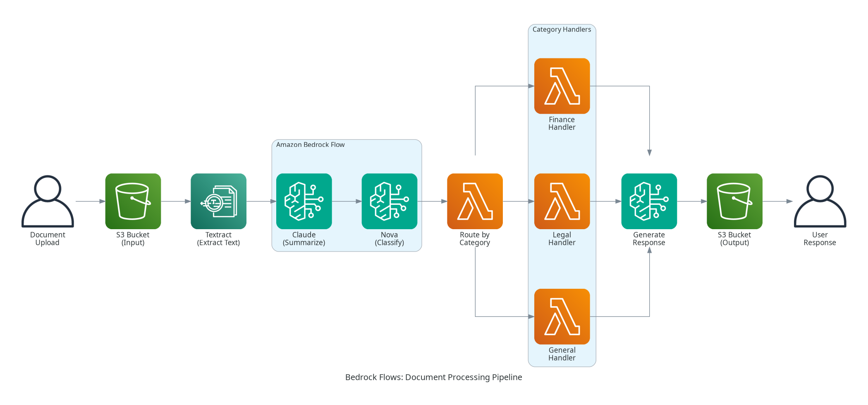Select the Generate Response Bedrock icon

tap(649, 202)
